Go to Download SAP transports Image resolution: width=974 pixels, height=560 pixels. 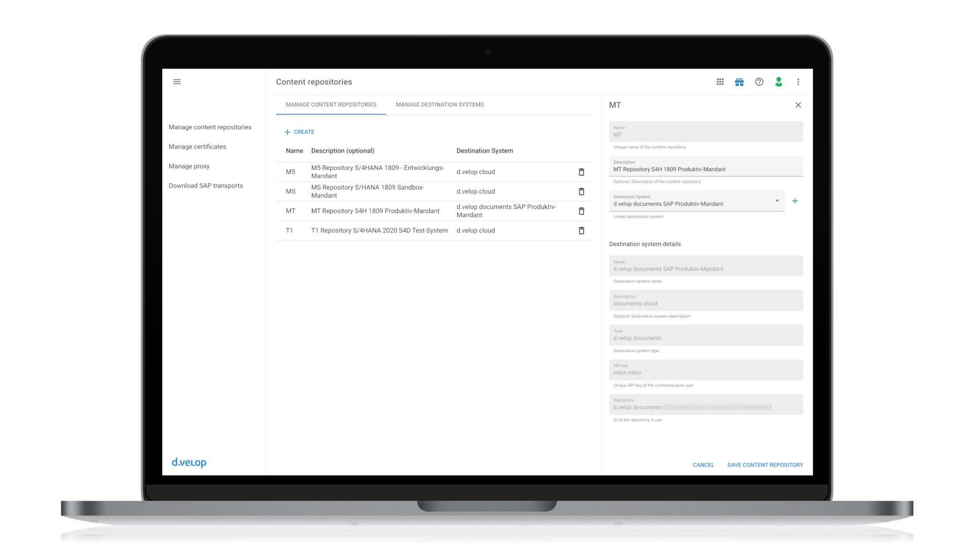tap(205, 186)
